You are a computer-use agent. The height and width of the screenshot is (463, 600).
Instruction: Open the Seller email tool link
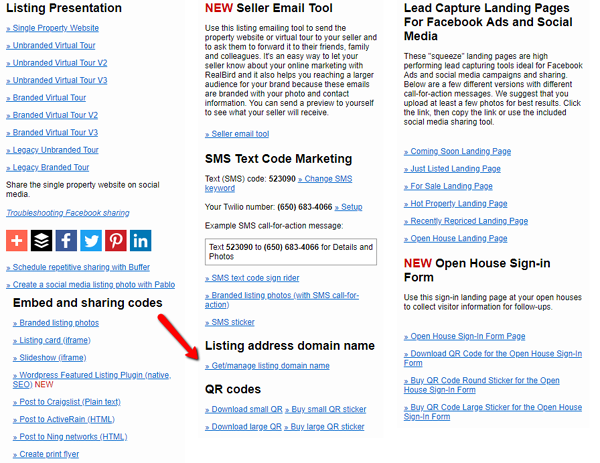(239, 133)
